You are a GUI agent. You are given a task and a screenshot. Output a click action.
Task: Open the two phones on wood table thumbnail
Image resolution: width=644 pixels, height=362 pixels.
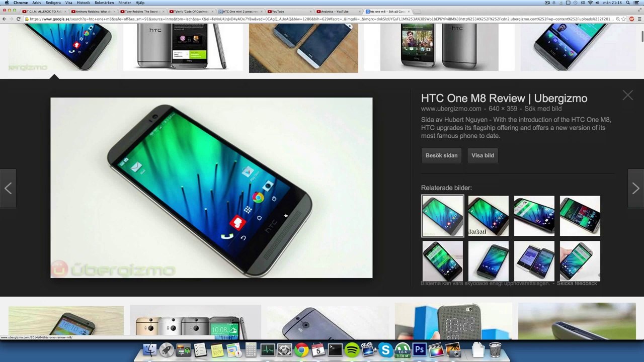[x=303, y=48]
